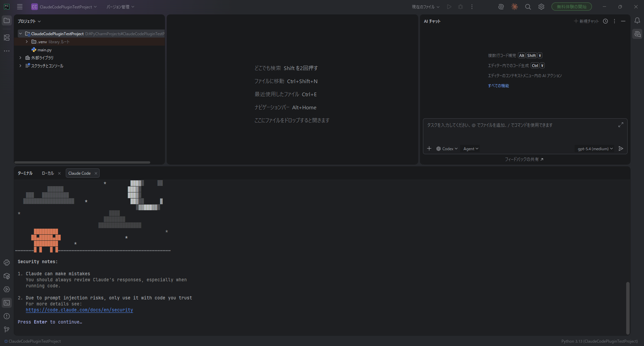This screenshot has height=346, width=644.
Task: Open the gpt-5.4 (medium) model dropdown
Action: pyautogui.click(x=595, y=149)
